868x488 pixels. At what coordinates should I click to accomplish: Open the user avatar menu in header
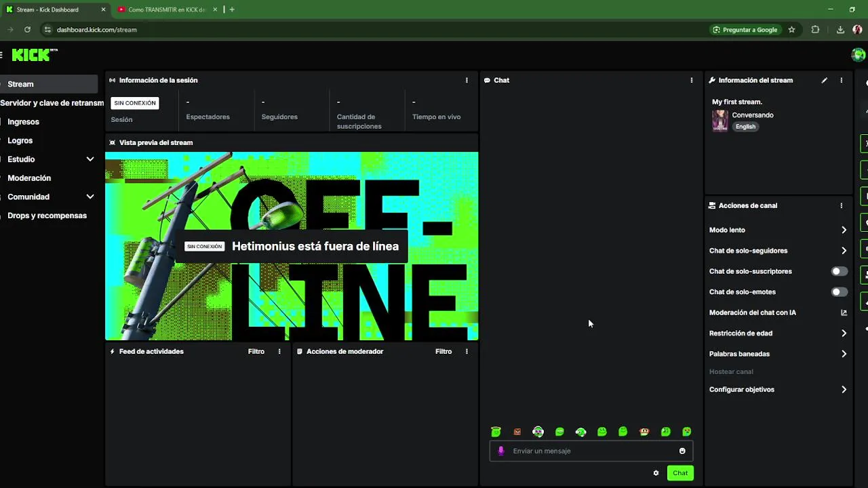pyautogui.click(x=859, y=55)
